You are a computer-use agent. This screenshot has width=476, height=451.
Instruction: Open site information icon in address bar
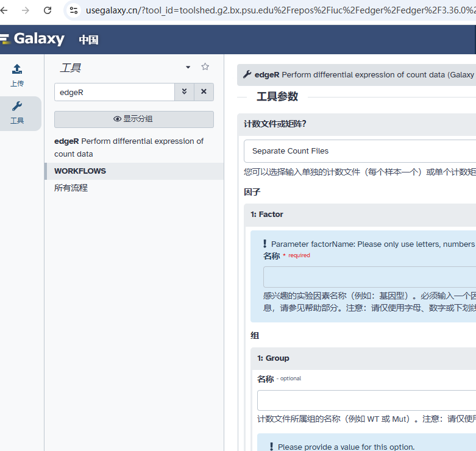pos(74,10)
